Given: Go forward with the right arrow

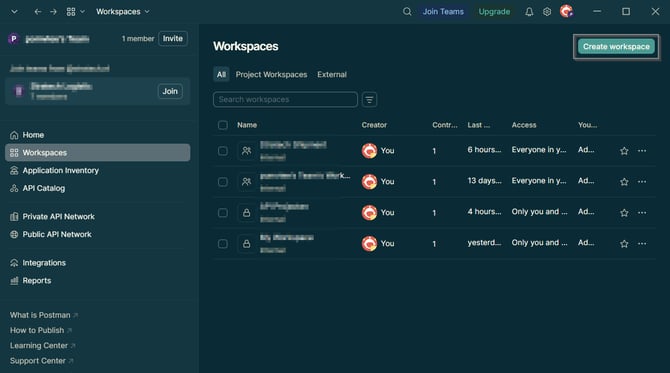Looking at the screenshot, I should click(53, 12).
